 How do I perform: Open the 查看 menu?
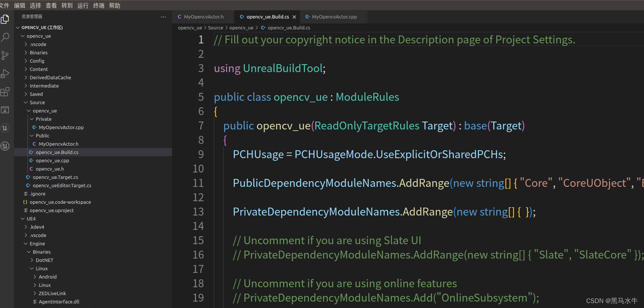point(51,6)
